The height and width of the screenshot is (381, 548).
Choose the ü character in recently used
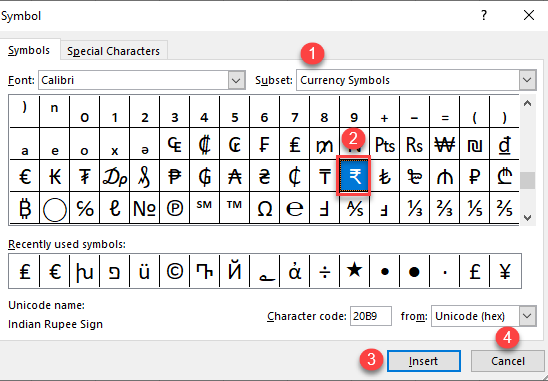[x=145, y=271]
